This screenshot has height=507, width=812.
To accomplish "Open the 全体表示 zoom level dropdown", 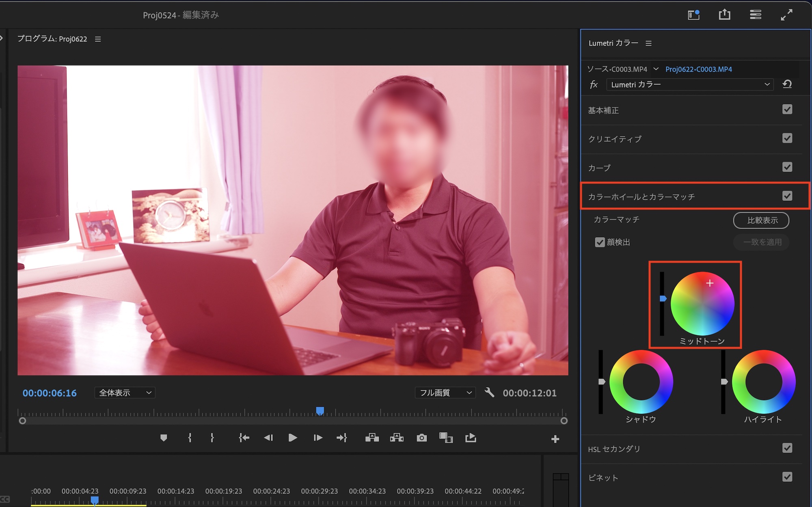I will point(125,393).
